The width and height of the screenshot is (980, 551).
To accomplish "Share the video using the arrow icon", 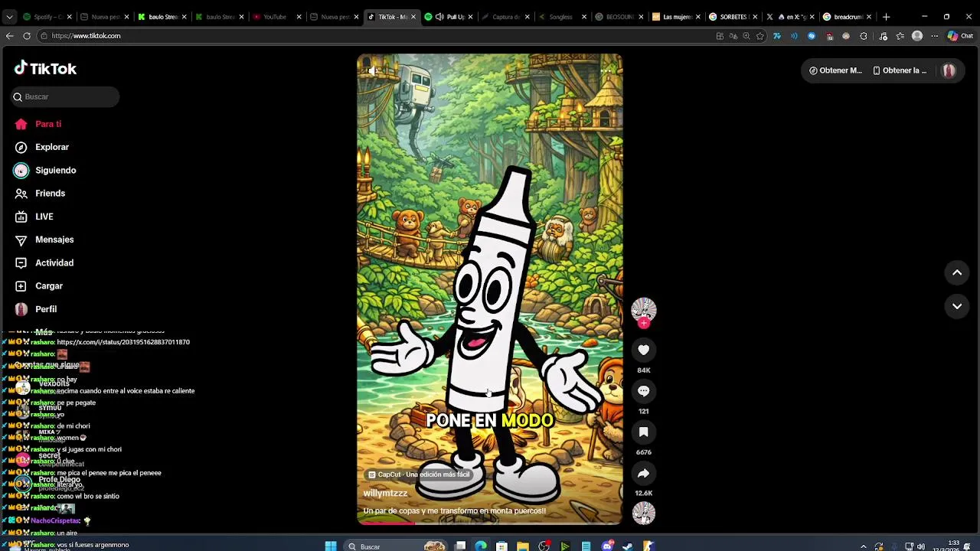I will point(643,474).
